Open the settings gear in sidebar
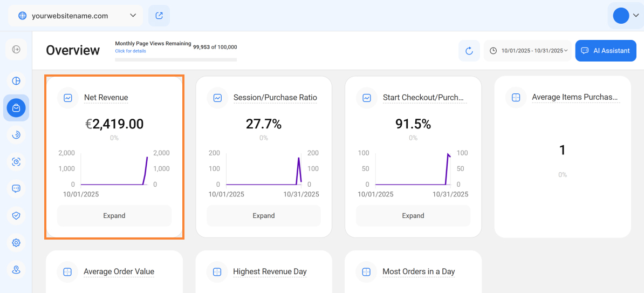This screenshot has width=644, height=293. [16, 243]
